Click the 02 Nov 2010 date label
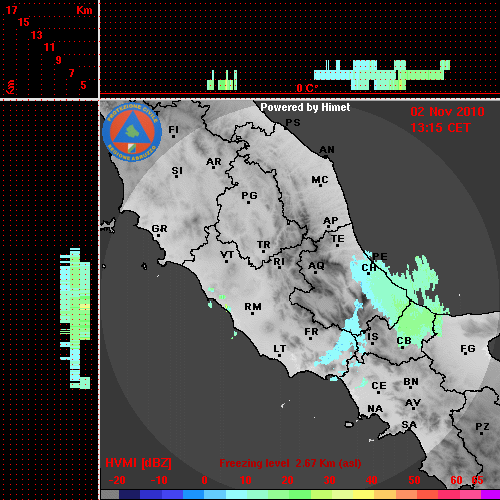This screenshot has height=500, width=500. pos(447,112)
